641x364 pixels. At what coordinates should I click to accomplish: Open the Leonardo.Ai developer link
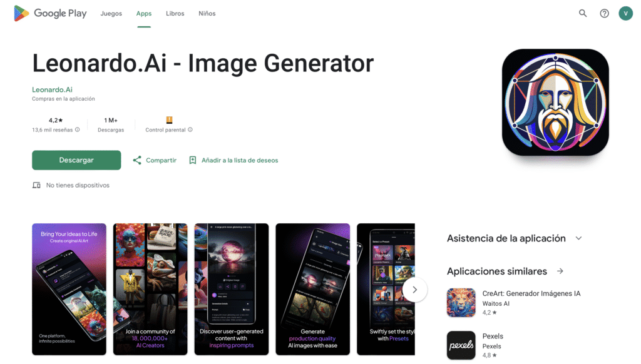(53, 89)
